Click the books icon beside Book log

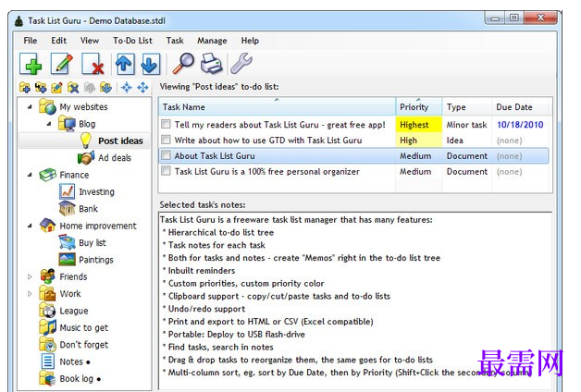[x=48, y=378]
